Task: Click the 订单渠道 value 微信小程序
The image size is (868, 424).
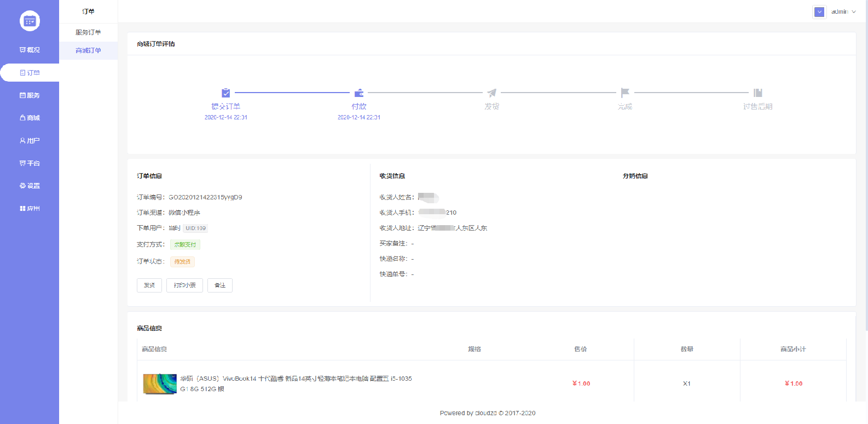Action: tap(184, 213)
